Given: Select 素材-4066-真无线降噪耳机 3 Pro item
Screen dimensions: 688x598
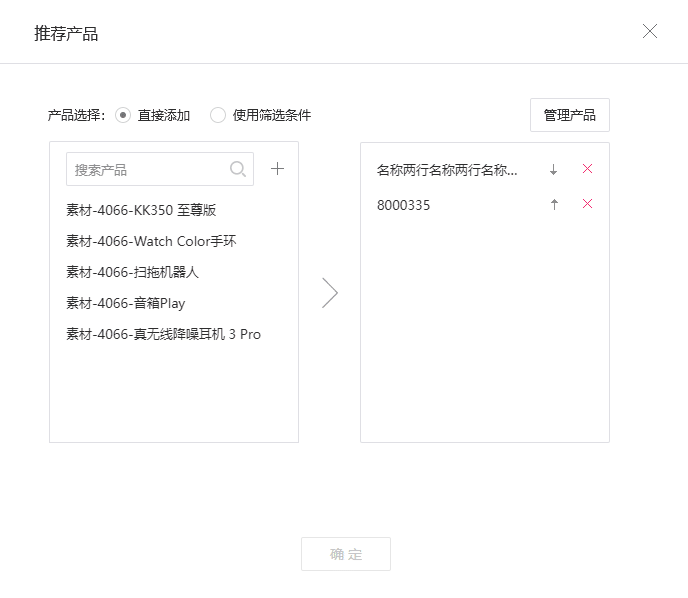Looking at the screenshot, I should tap(163, 334).
